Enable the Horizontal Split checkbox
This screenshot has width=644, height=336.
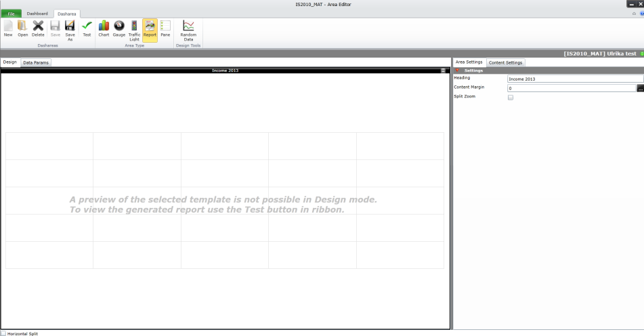pyautogui.click(x=3, y=333)
